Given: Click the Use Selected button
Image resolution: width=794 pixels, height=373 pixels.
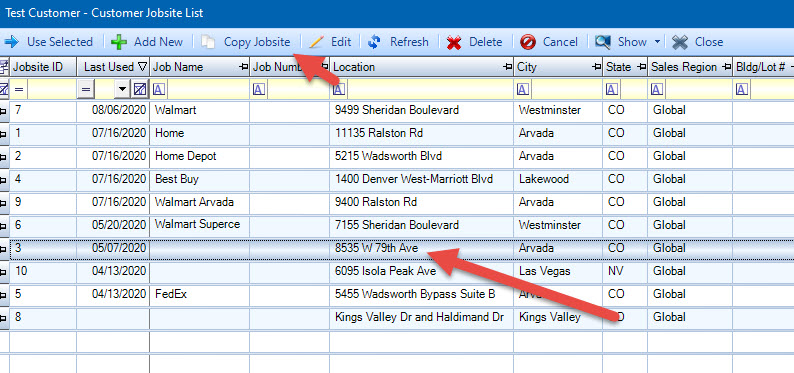Looking at the screenshot, I should pos(49,42).
